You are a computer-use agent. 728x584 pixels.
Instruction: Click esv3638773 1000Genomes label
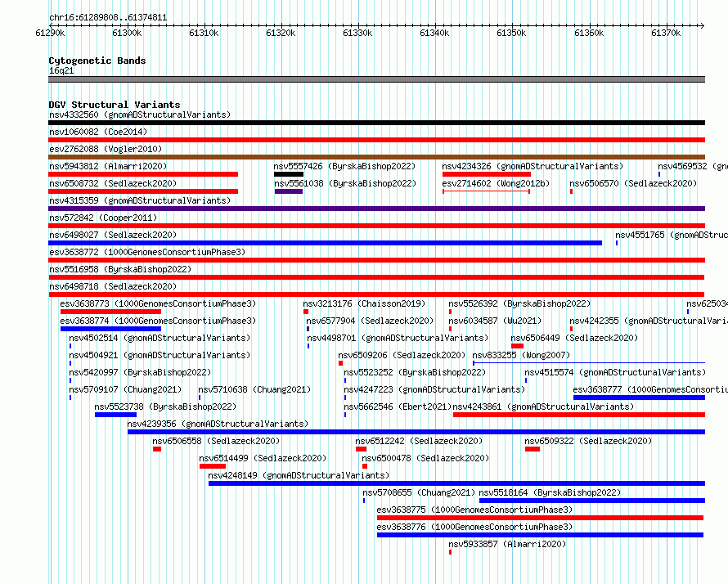tap(158, 303)
